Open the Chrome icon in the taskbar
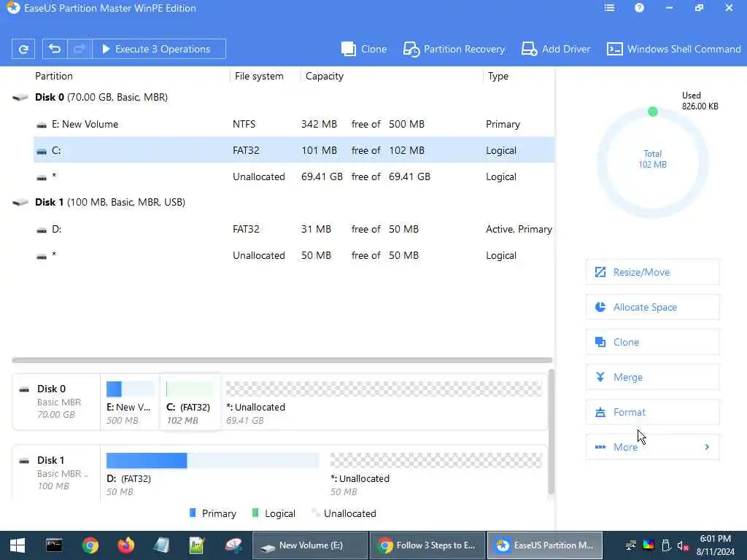 90,545
